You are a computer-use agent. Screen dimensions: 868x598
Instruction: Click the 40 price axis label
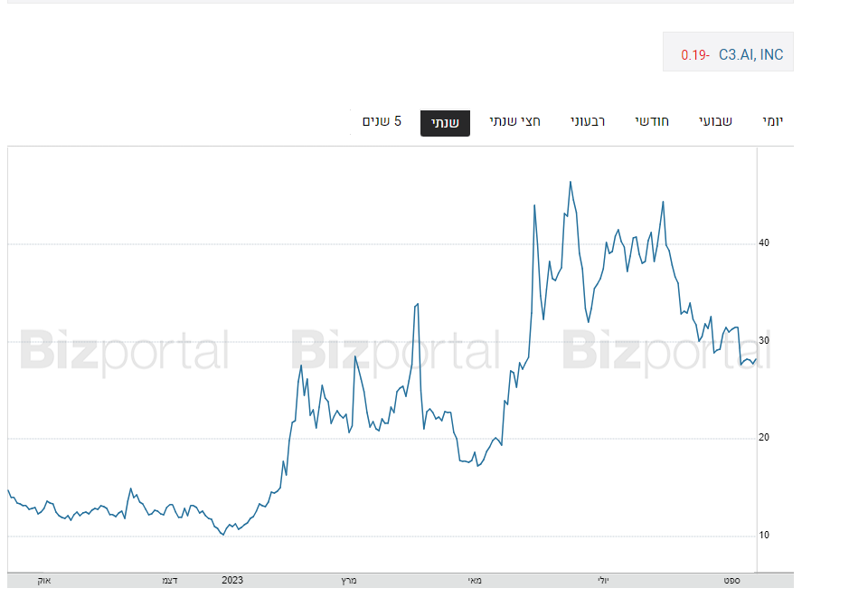pos(764,243)
